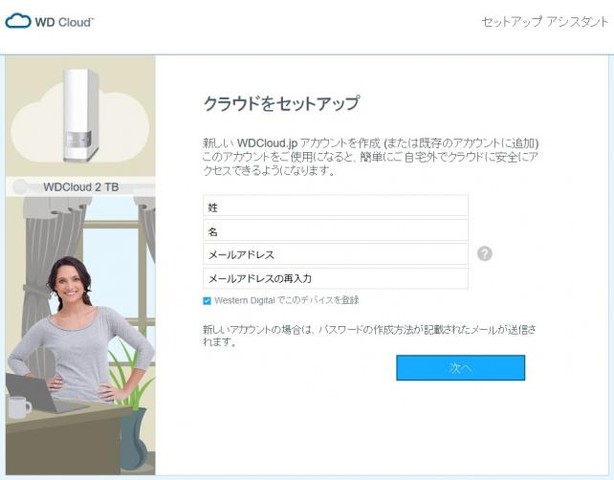Click the woman illustration in the sidebar
Viewport: 614px width, 480px height.
tap(81, 331)
